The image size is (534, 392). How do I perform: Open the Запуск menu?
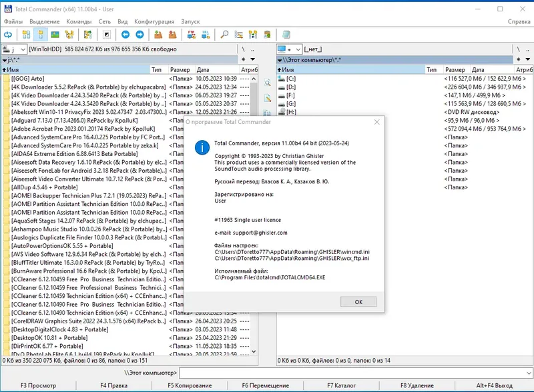(190, 21)
